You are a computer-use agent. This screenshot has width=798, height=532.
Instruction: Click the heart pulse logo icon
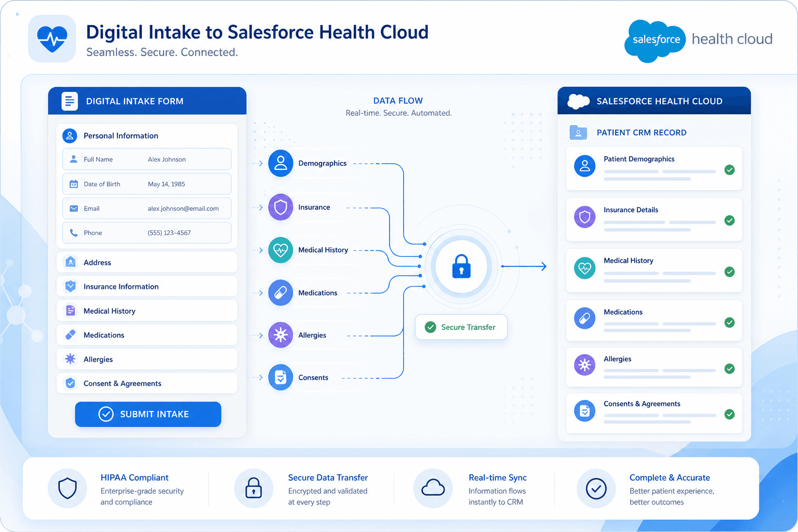(x=52, y=38)
